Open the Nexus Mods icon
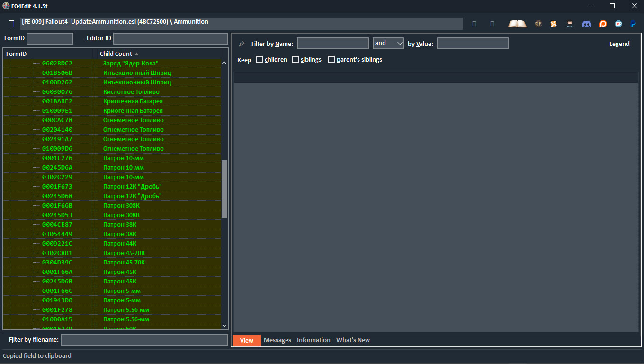The width and height of the screenshot is (644, 364). tap(554, 24)
